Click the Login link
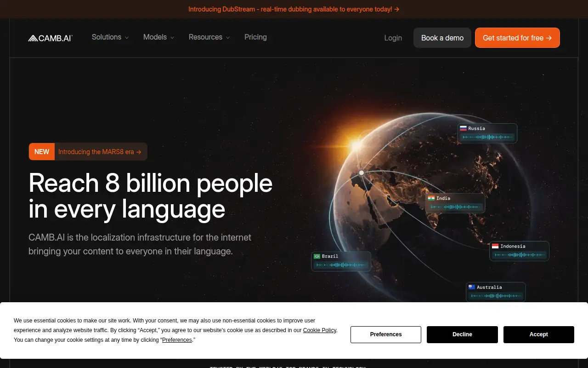588x368 pixels. coord(393,38)
